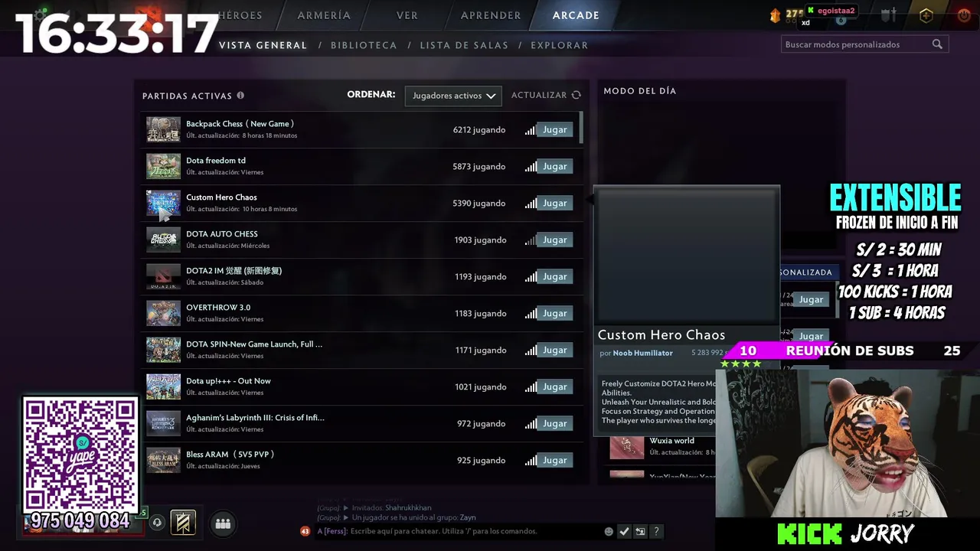Click Zayn name in chat
This screenshot has height=551, width=980.
point(468,517)
